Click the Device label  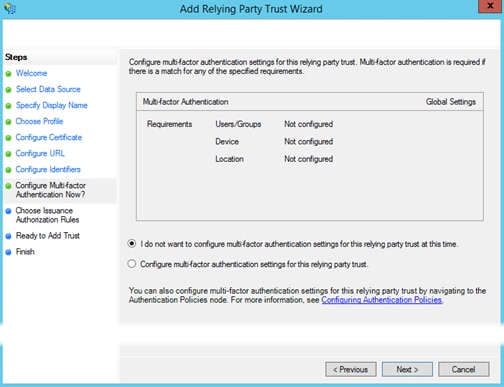click(x=227, y=141)
